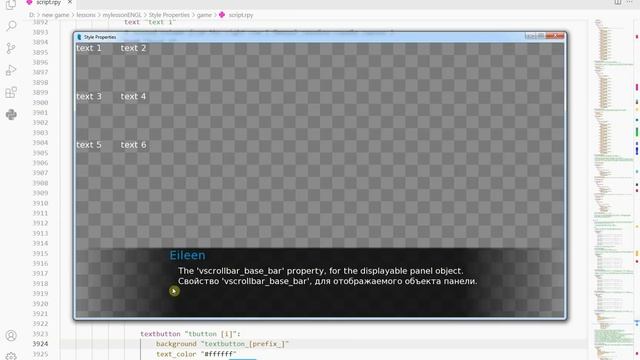Open the Accounts menu in the activity bar

pyautogui.click(x=11, y=336)
